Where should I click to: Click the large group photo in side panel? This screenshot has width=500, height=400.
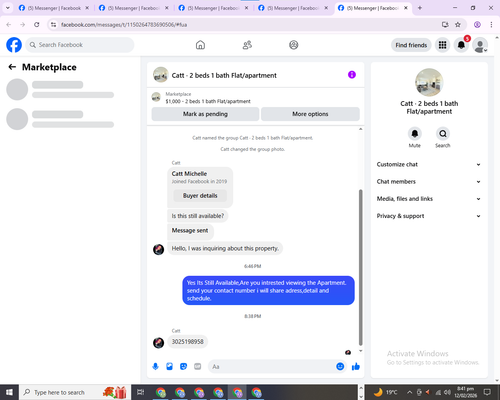coord(429,82)
